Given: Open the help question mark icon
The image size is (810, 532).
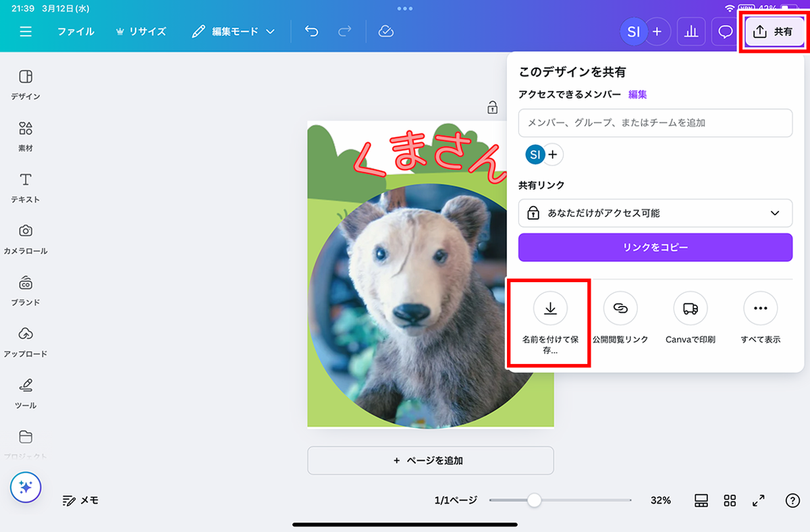Looking at the screenshot, I should 792,500.
